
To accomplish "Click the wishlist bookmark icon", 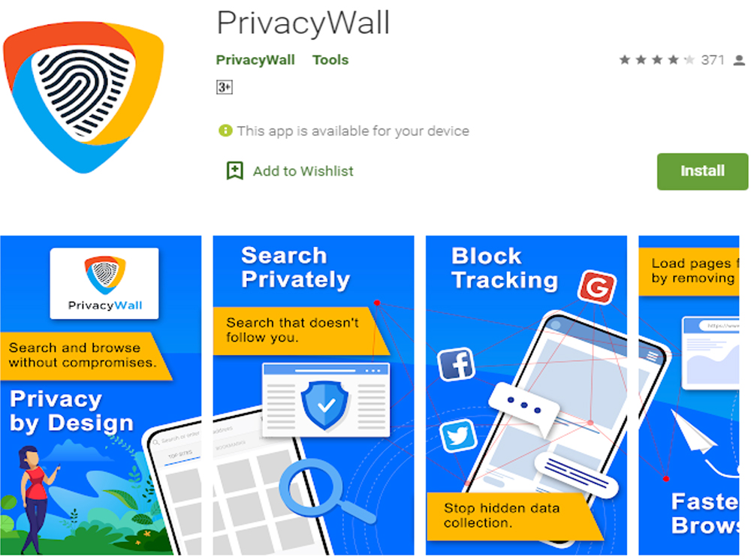I will 234,171.
